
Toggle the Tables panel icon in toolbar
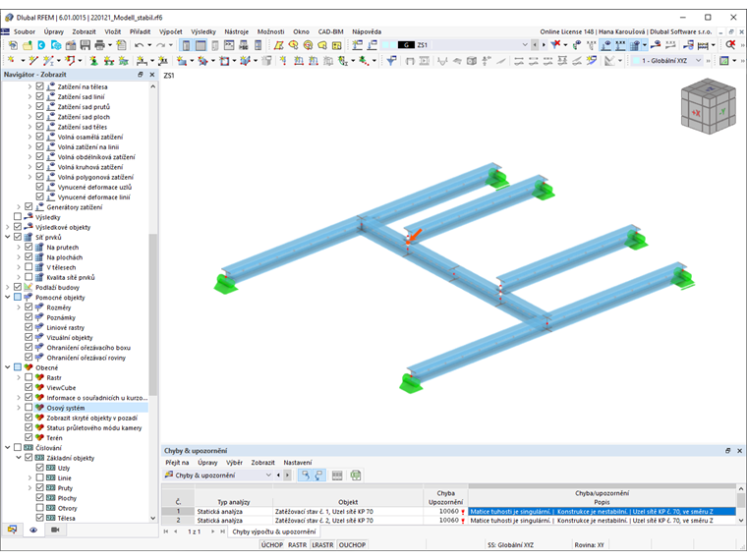[201, 45]
